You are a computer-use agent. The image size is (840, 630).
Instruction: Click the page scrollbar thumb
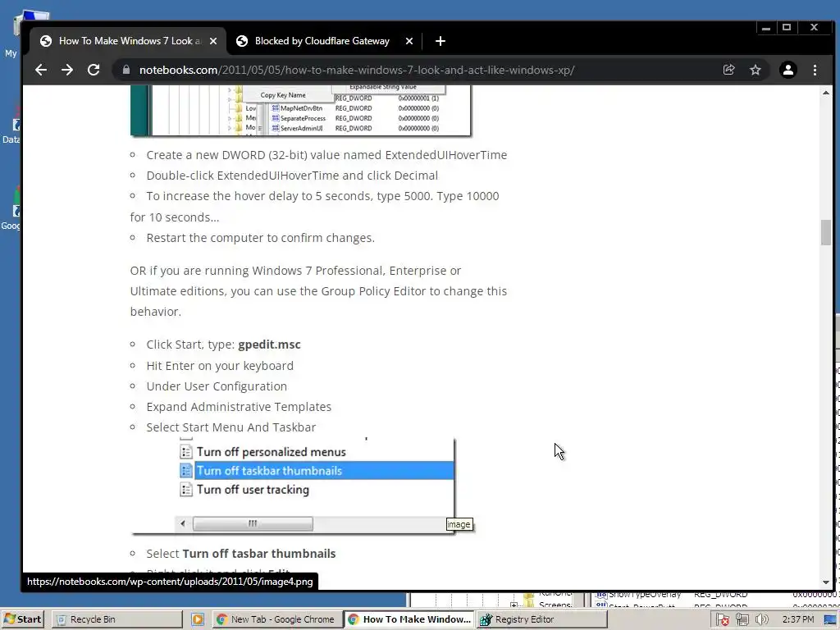coord(825,232)
